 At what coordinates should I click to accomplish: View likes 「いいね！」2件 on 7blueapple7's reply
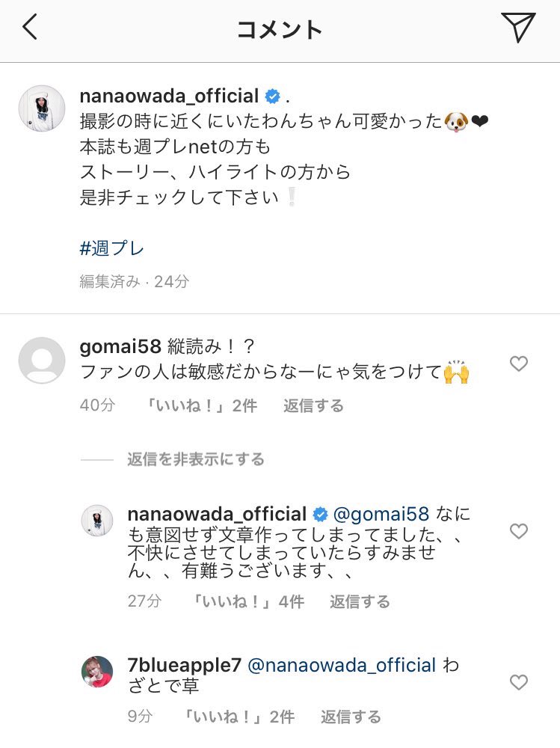point(239,717)
